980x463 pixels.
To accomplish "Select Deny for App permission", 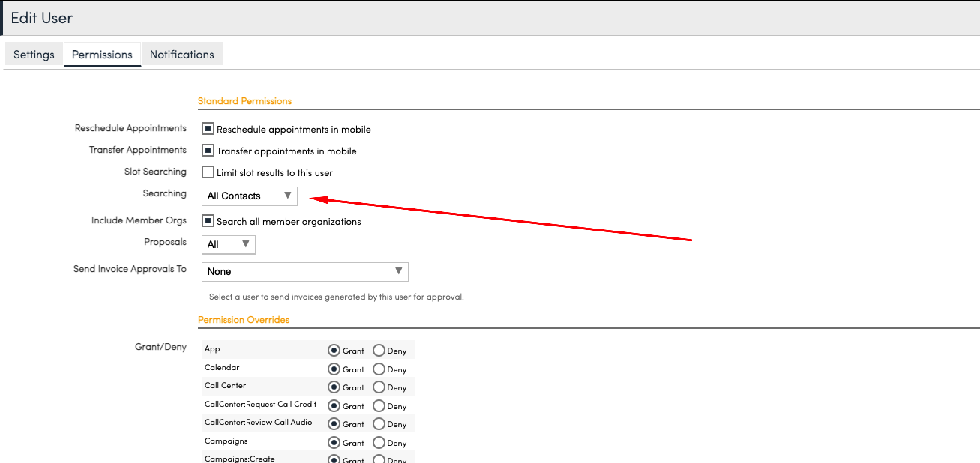I will 379,351.
